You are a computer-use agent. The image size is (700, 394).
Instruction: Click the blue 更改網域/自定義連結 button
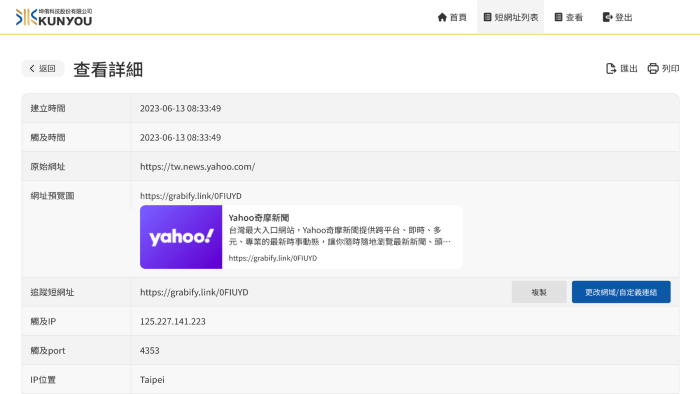(x=621, y=292)
